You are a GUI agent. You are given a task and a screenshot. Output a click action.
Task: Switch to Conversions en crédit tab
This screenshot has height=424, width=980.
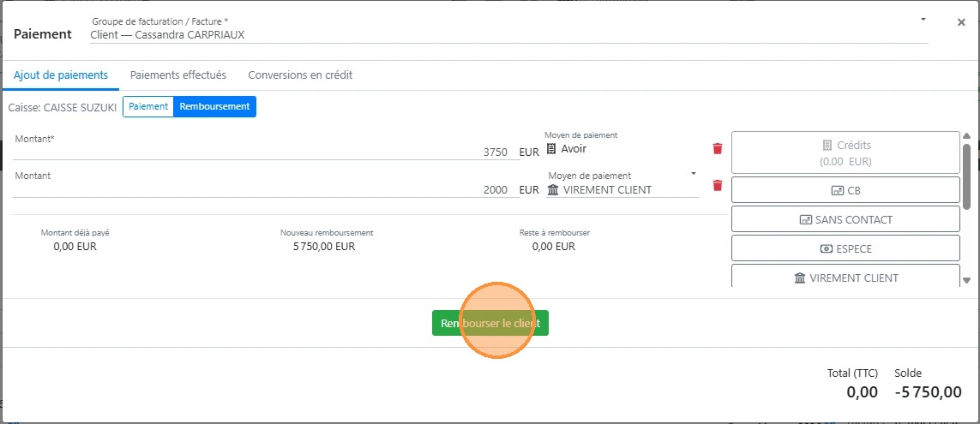click(x=300, y=75)
